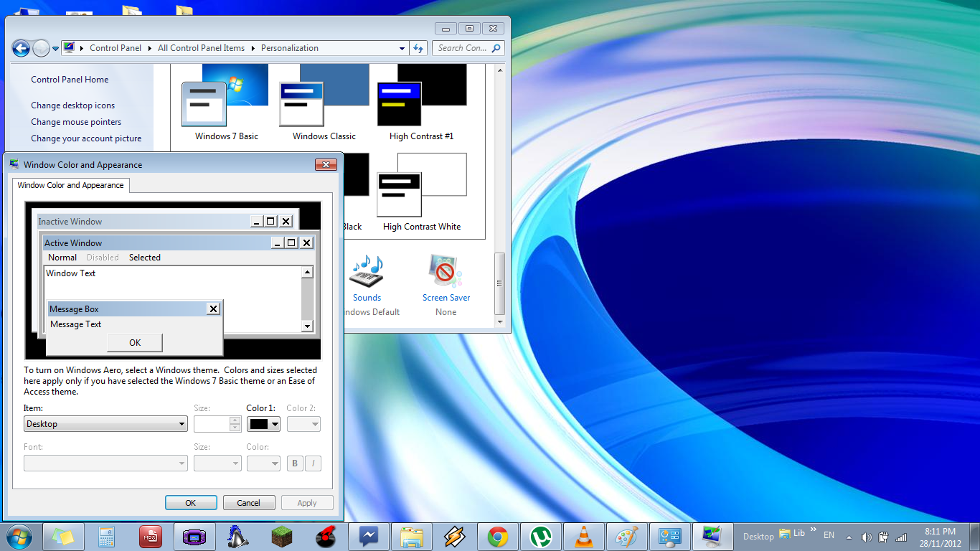Open the network signal tray icon
The width and height of the screenshot is (980, 551).
900,537
